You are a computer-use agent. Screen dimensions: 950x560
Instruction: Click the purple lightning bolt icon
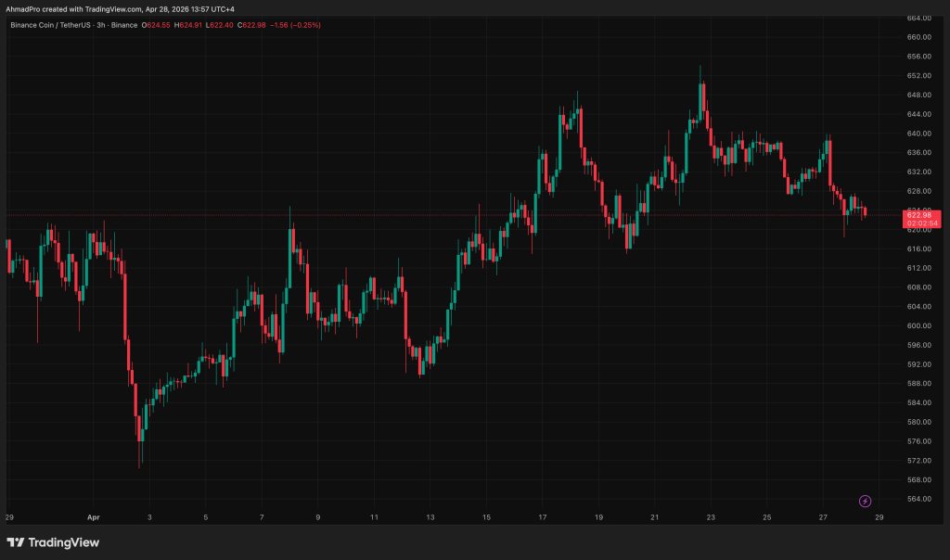pos(865,501)
